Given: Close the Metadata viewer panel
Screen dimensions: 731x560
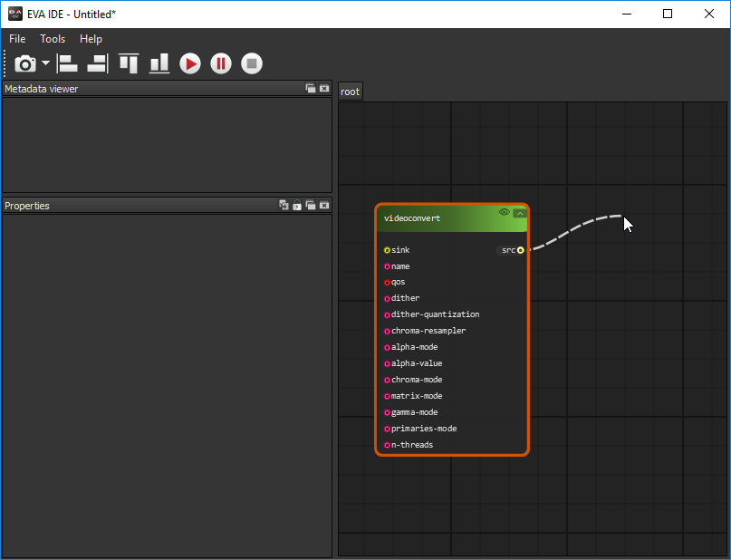Looking at the screenshot, I should click(x=324, y=89).
